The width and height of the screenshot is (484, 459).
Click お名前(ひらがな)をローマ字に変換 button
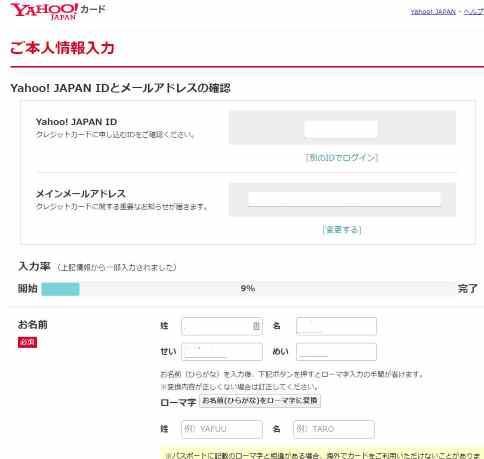(260, 401)
